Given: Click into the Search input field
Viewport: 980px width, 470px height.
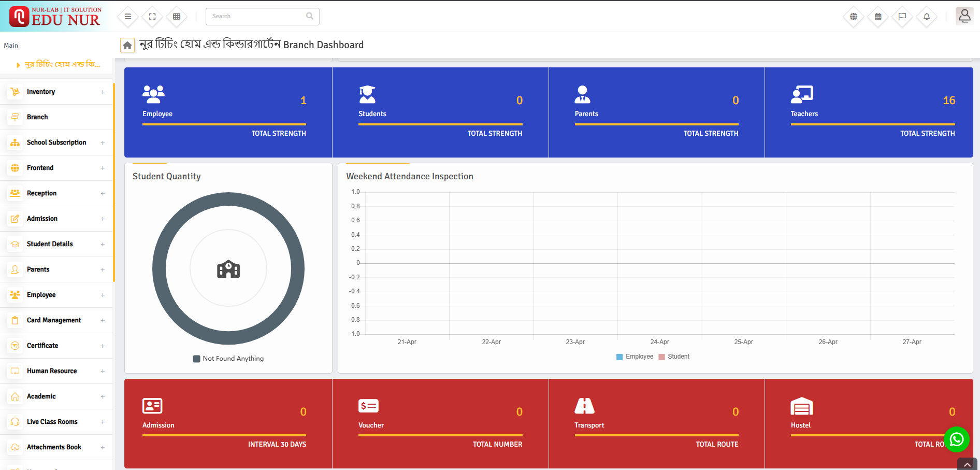Looking at the screenshot, I should tap(262, 17).
